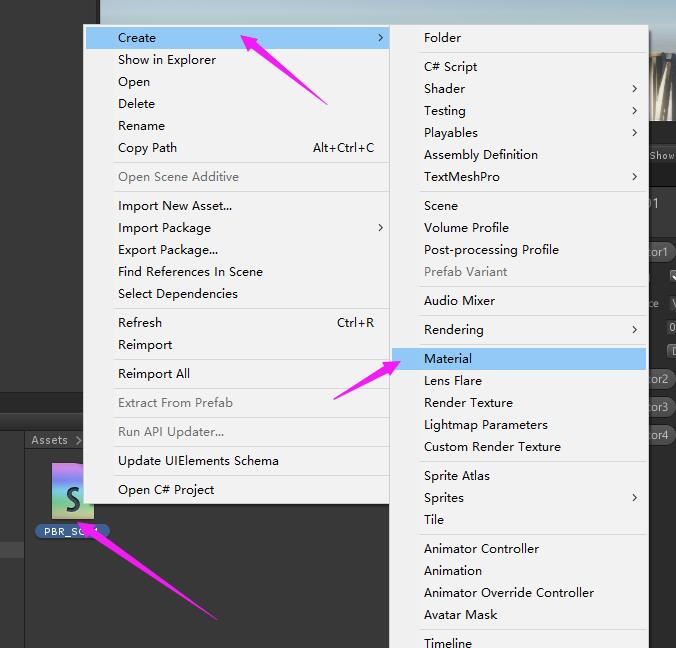Expand the Import Package submenu arrow
The image size is (676, 648).
point(380,228)
